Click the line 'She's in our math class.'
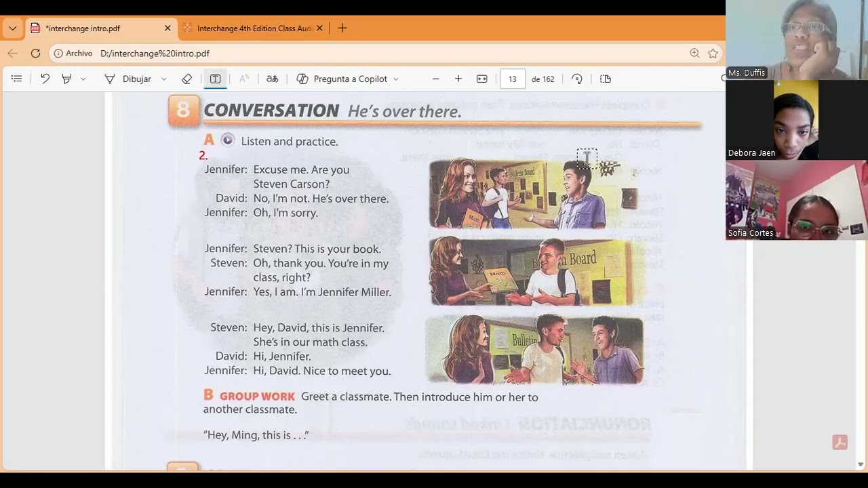 coord(311,342)
